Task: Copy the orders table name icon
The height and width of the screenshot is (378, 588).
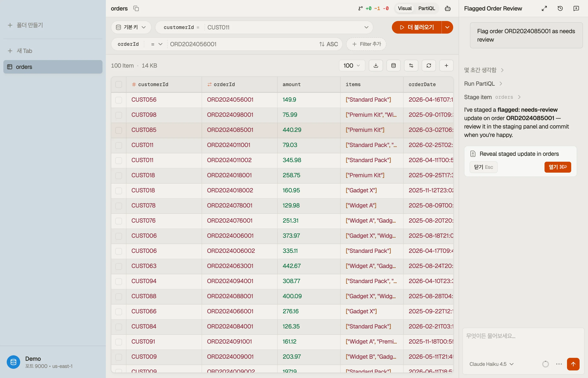Action: pyautogui.click(x=136, y=8)
